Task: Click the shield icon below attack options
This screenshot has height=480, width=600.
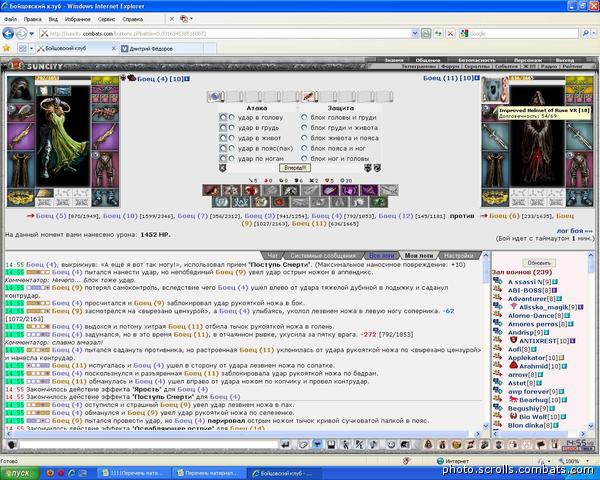Action: coord(222,168)
